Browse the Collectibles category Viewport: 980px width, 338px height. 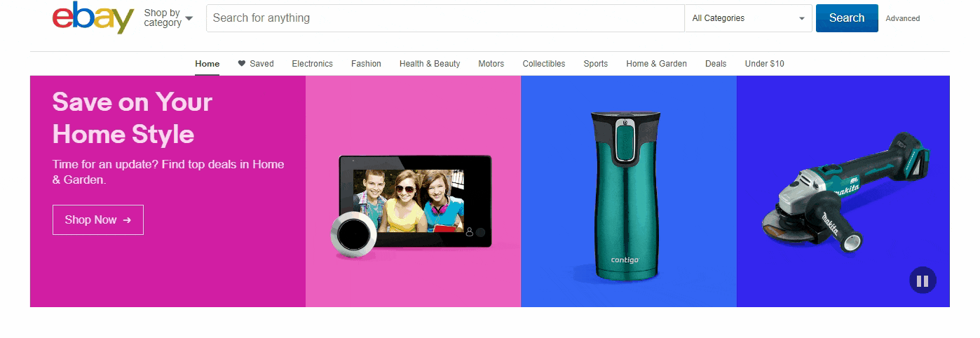[x=543, y=63]
